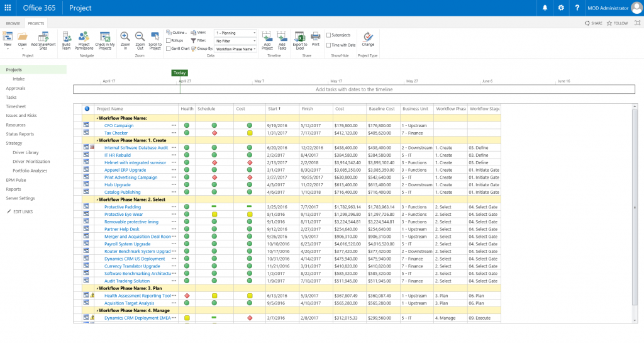Click warning icon beside Health Assessment Reporting Tool
Screen dimensions: 644x343
(x=92, y=295)
